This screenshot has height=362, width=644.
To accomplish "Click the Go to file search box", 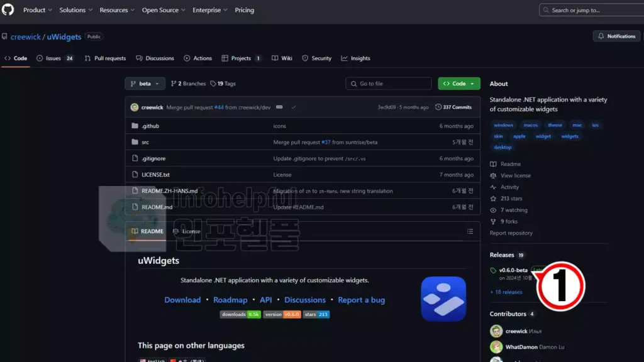I will click(x=389, y=84).
